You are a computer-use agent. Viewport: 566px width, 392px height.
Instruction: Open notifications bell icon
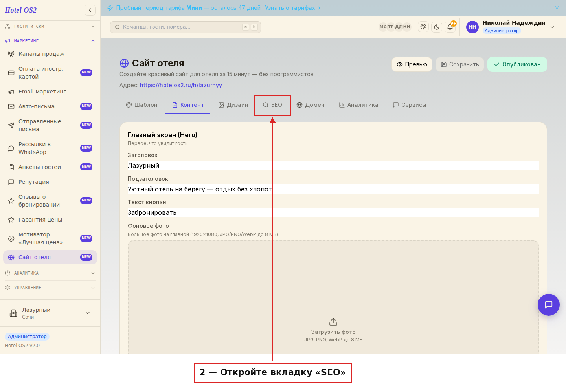pyautogui.click(x=450, y=27)
